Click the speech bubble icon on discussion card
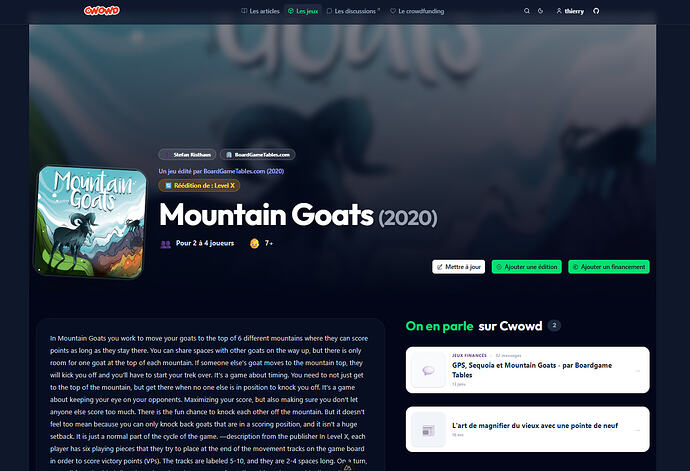 click(x=428, y=370)
